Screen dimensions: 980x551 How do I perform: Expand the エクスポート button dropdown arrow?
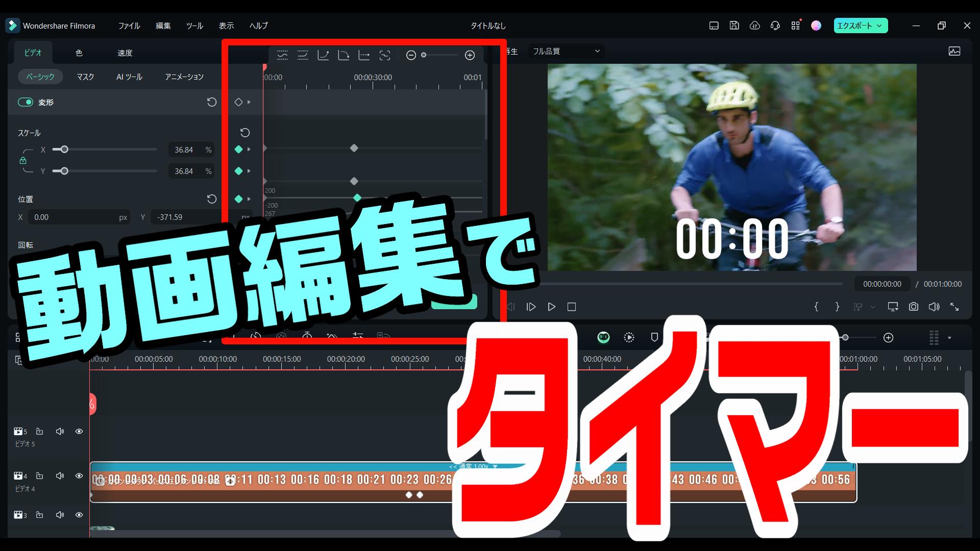[x=879, y=25]
